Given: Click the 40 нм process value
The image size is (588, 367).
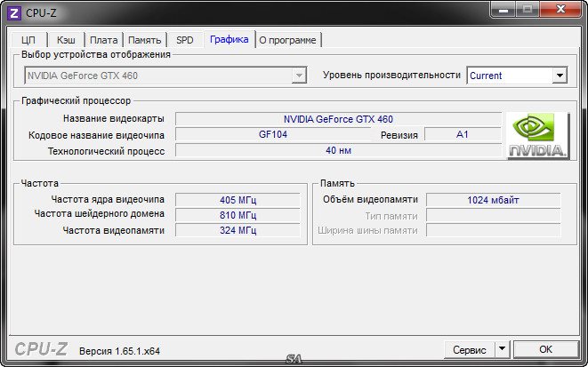Looking at the screenshot, I should [338, 150].
